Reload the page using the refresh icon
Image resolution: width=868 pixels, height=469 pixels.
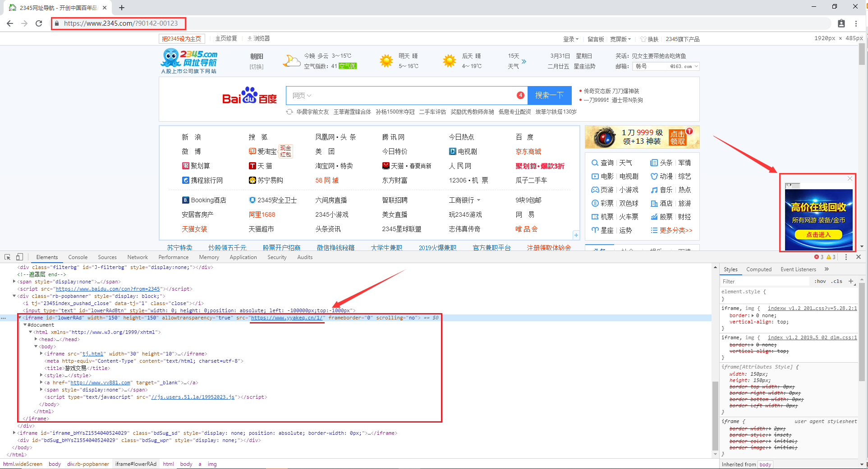[39, 23]
